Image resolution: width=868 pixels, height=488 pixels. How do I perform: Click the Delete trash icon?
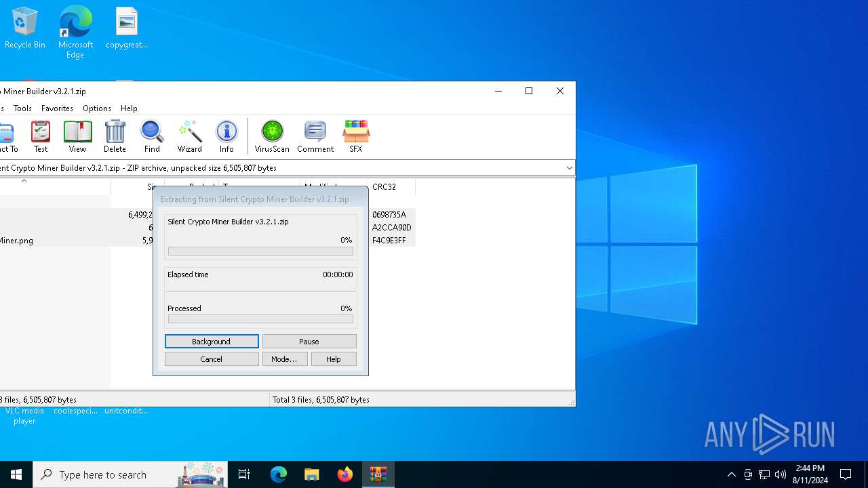pos(115,136)
